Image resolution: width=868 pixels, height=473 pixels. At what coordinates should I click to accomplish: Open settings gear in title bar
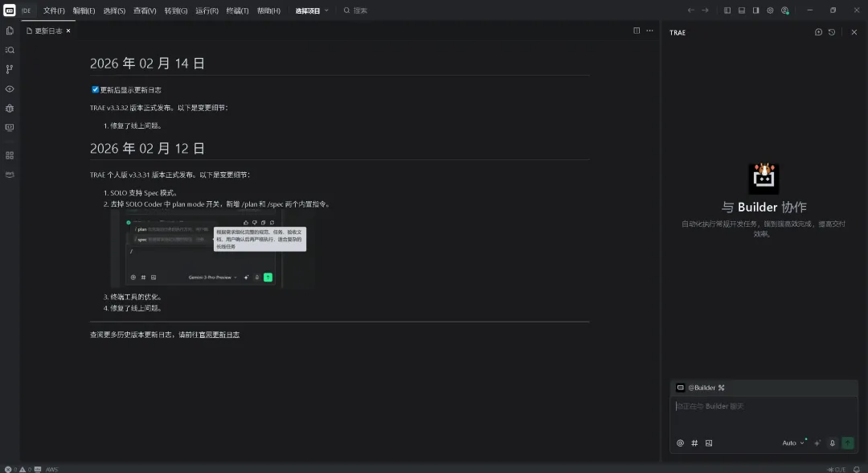click(x=770, y=10)
